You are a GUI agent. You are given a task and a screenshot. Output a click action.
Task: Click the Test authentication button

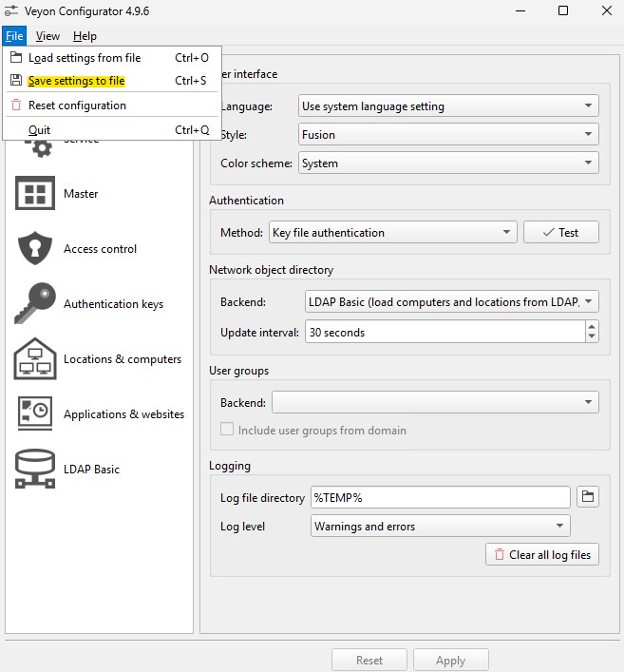561,232
